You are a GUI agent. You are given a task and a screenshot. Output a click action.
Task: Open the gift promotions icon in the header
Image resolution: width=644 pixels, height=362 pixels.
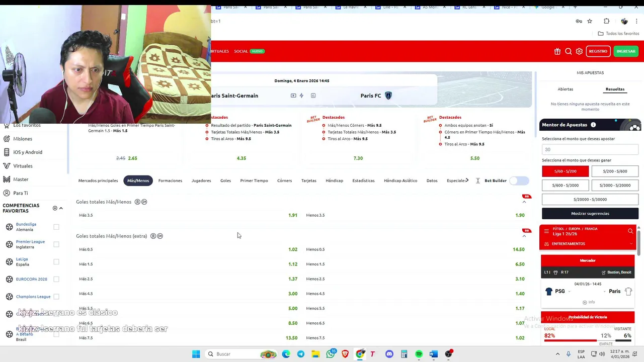[557, 51]
